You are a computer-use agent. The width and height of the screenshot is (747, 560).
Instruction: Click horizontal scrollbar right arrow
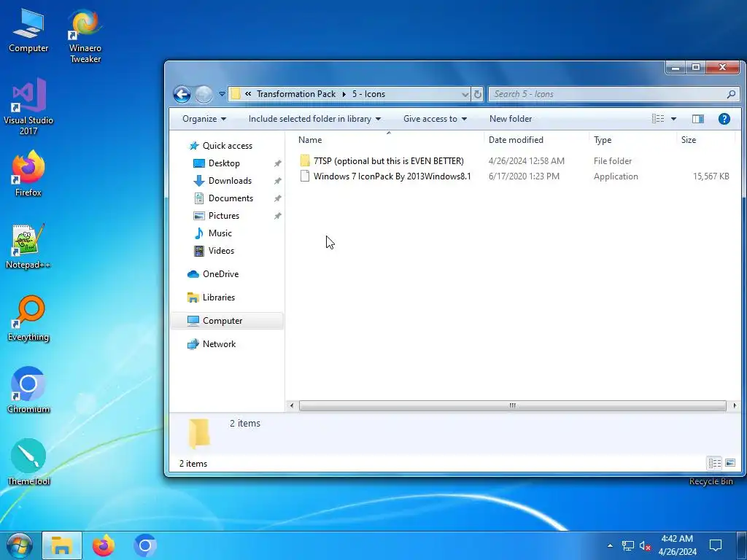coord(734,405)
